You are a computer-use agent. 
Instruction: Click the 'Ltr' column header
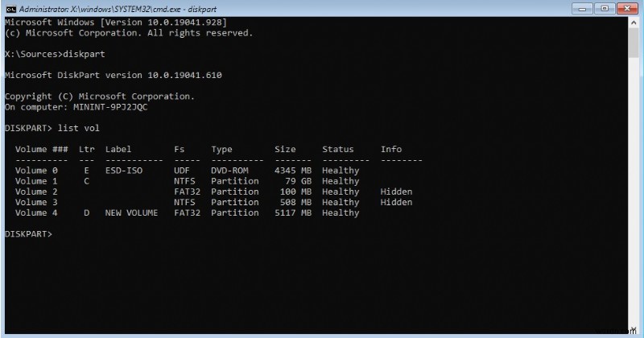tap(87, 149)
